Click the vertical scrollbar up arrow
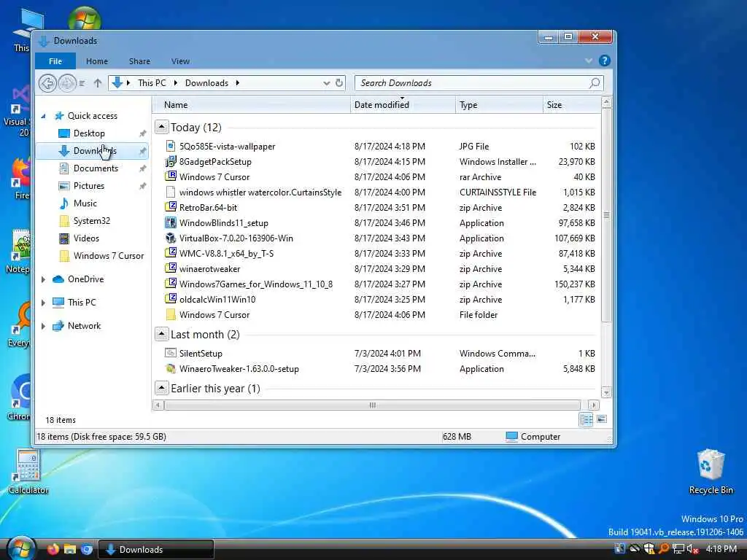 click(606, 102)
